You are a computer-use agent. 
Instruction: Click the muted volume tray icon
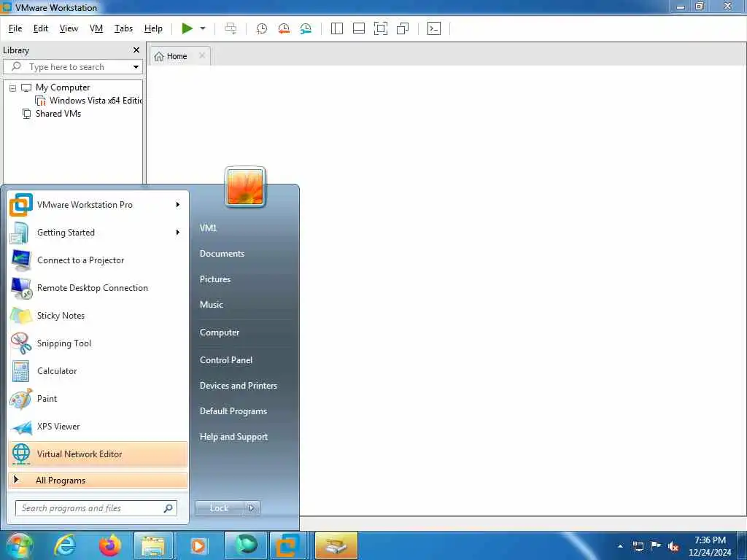click(673, 547)
